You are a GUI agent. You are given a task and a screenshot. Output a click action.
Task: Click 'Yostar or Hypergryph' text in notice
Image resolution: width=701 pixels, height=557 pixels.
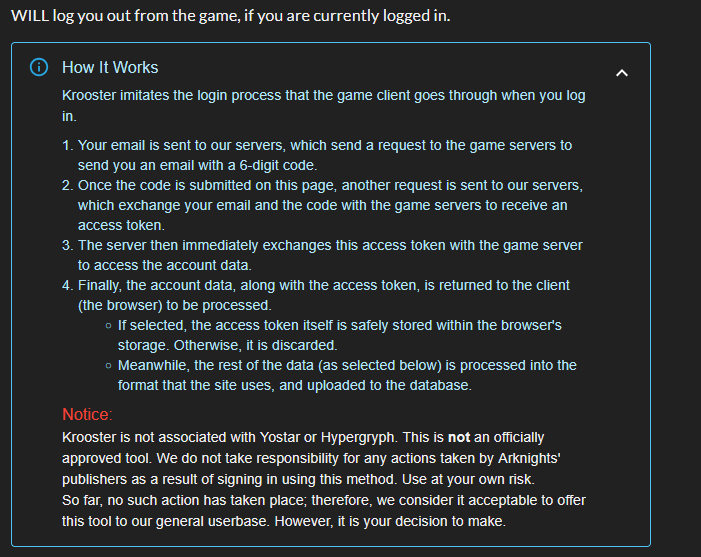[x=327, y=437]
